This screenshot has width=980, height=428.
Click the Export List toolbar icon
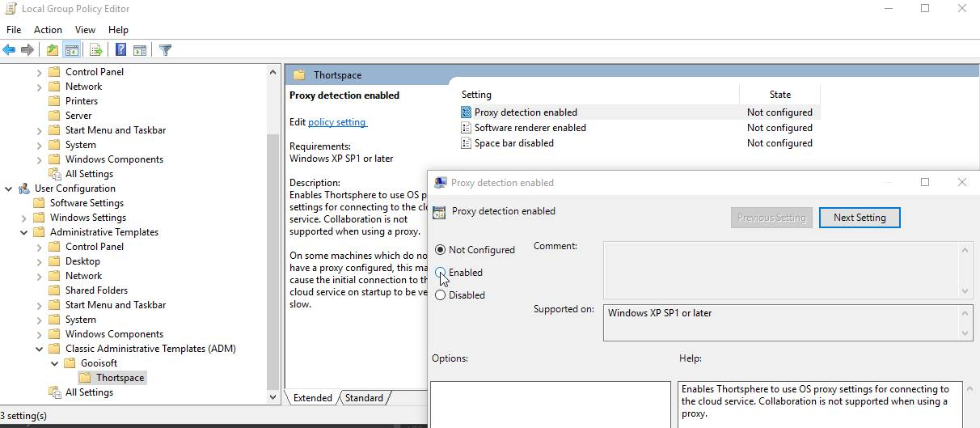(95, 50)
